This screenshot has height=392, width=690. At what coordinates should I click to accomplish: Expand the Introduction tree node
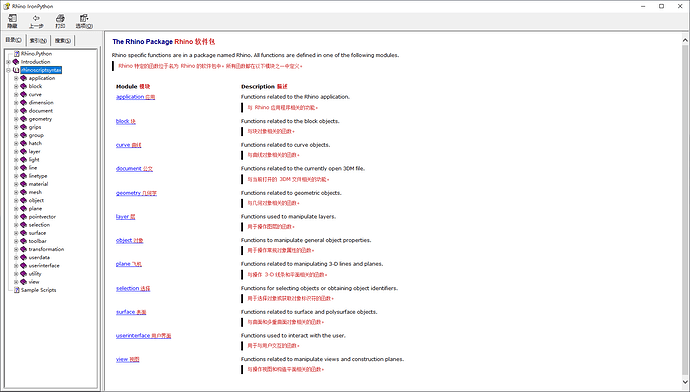[x=8, y=62]
